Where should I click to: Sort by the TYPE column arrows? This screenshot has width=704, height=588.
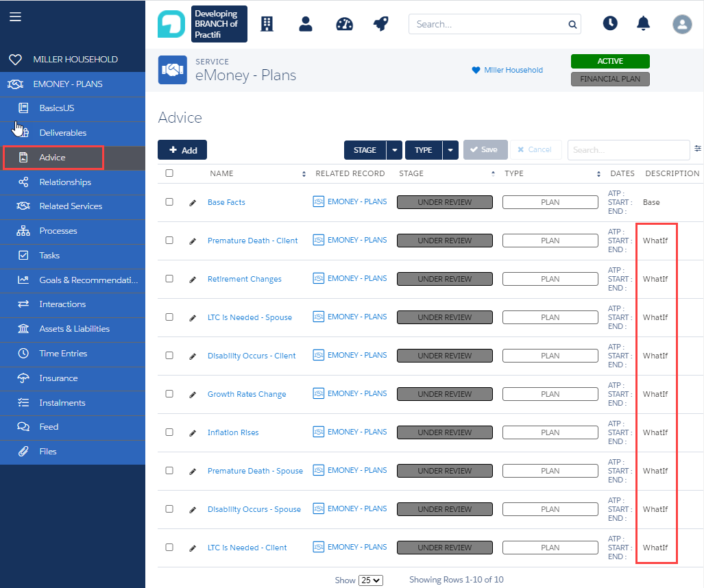tap(598, 173)
